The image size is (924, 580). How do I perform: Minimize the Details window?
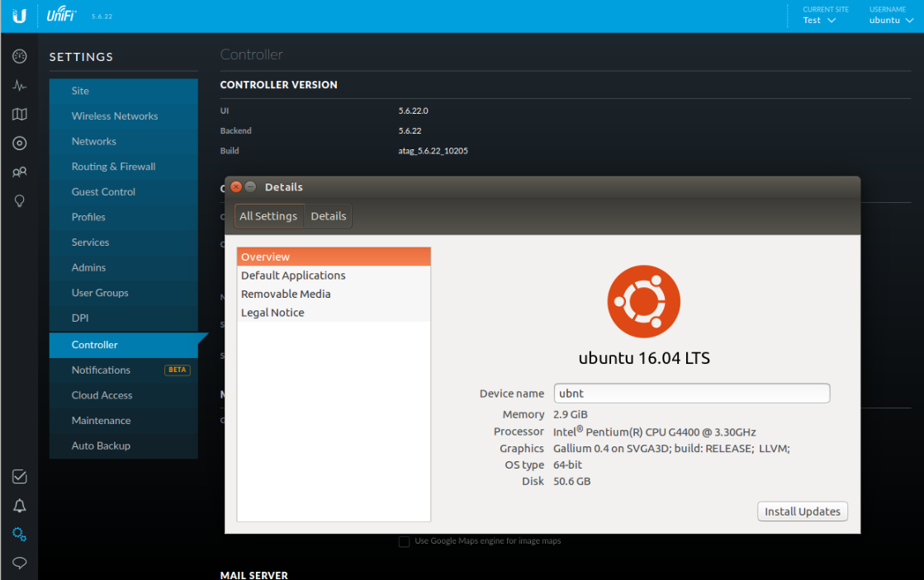pyautogui.click(x=250, y=186)
